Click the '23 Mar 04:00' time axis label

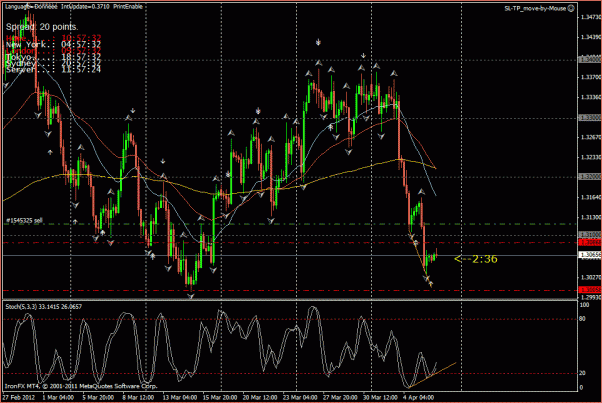[300, 397]
